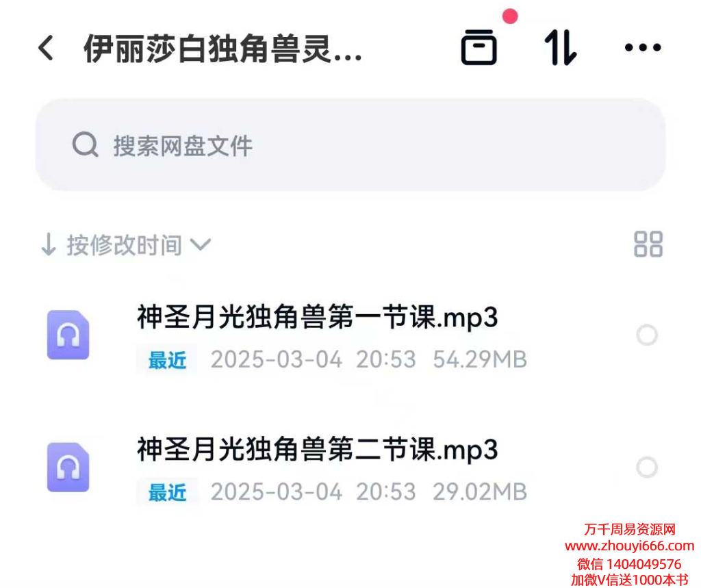Reverse sort direction with down arrow icon
Screen dimensions: 701x588
(49, 244)
